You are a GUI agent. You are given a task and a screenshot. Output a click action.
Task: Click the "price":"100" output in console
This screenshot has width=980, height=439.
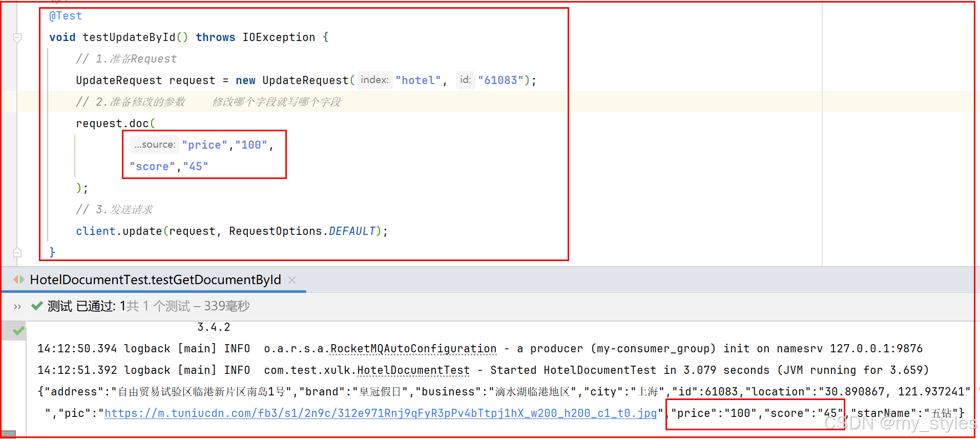714,413
